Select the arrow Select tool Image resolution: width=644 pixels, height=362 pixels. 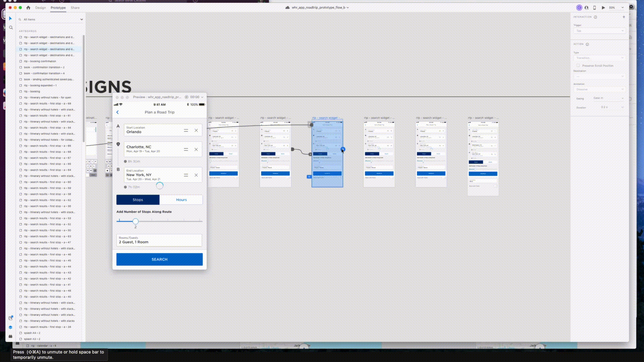tap(10, 18)
